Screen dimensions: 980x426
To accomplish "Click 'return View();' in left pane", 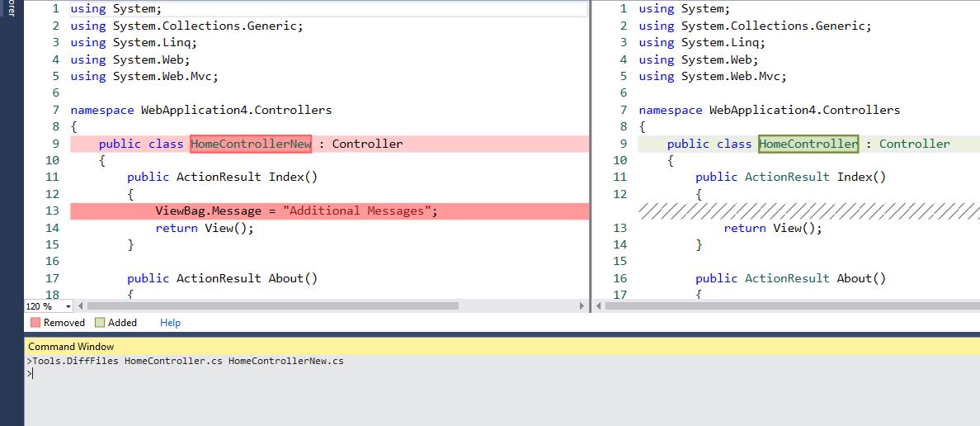I will (x=205, y=229).
